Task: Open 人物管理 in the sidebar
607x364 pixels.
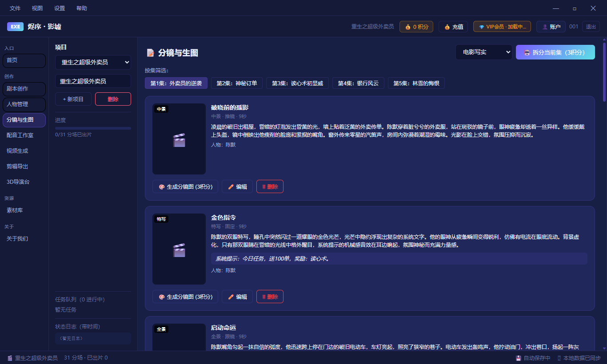Action: pos(24,105)
